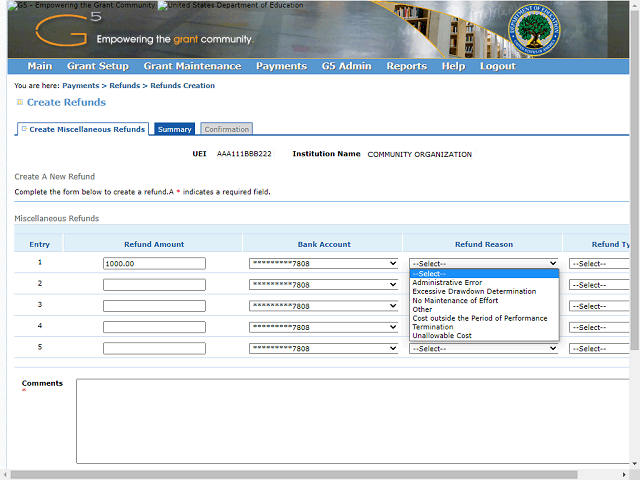Click inside the Comments text area
This screenshot has height=480, width=640.
pos(350,420)
